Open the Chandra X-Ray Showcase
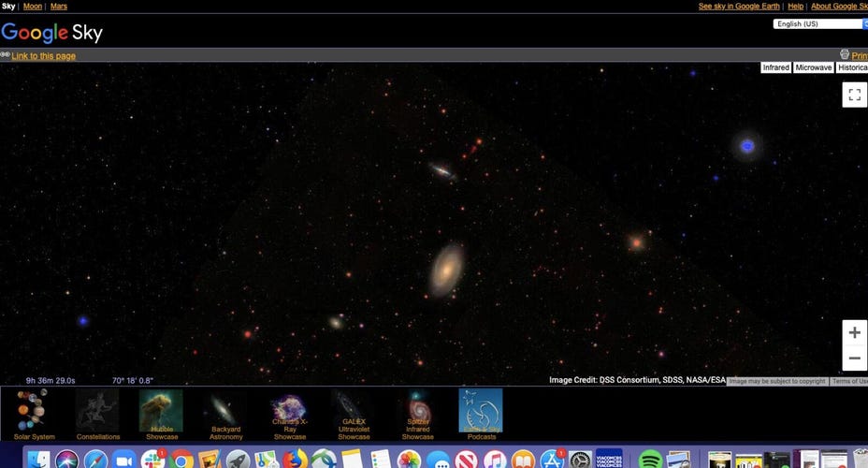868x468 pixels. (290, 415)
